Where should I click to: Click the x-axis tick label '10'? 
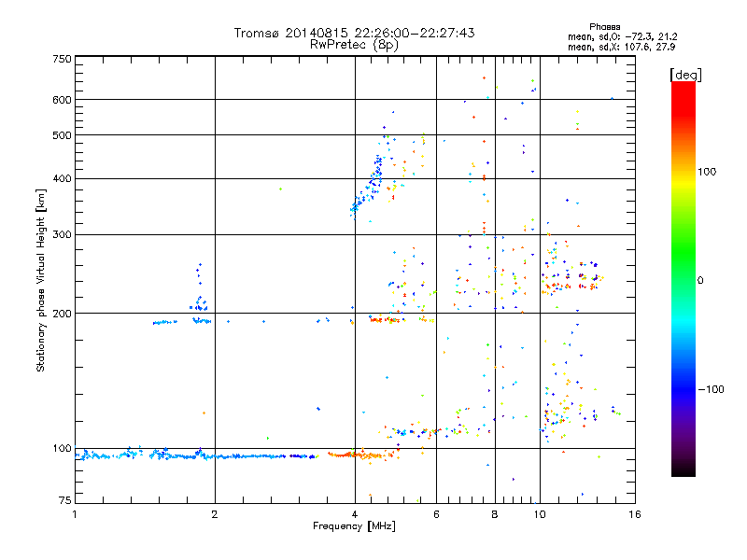click(x=540, y=514)
